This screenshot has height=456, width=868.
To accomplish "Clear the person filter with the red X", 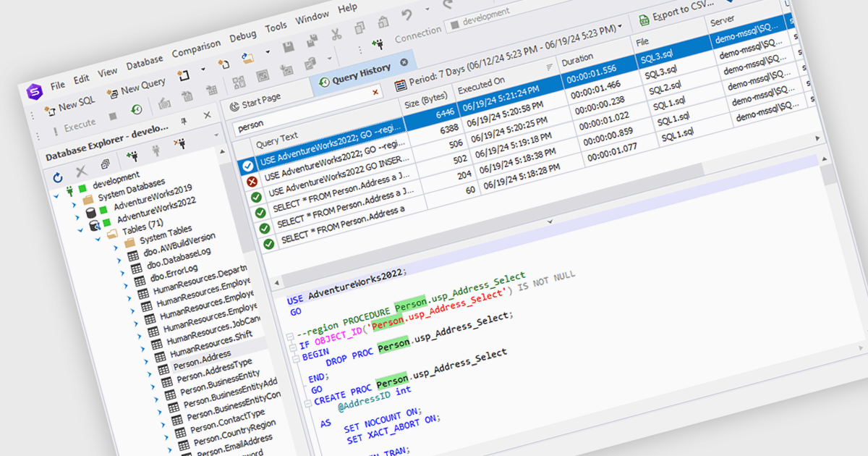I will [375, 92].
